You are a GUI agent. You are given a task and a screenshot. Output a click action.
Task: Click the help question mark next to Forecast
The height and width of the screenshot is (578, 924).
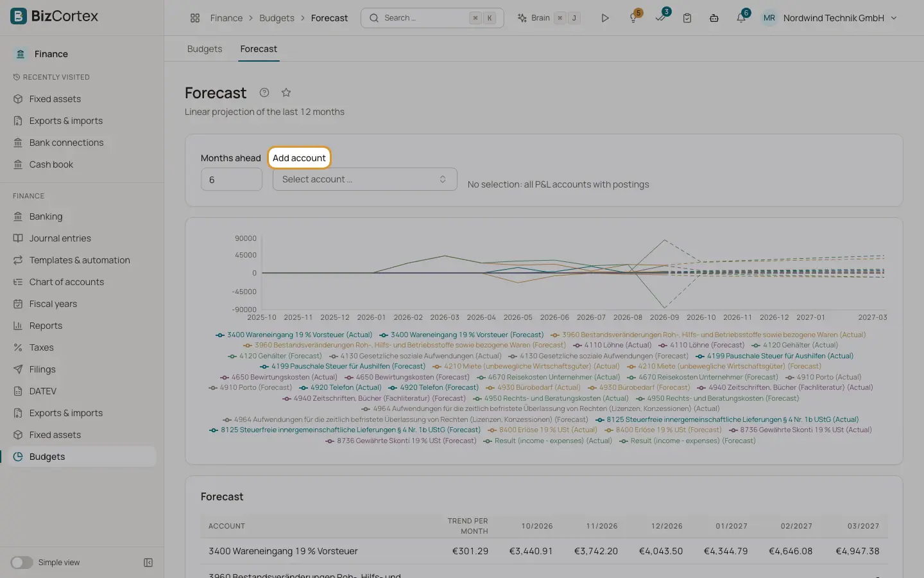pos(264,92)
